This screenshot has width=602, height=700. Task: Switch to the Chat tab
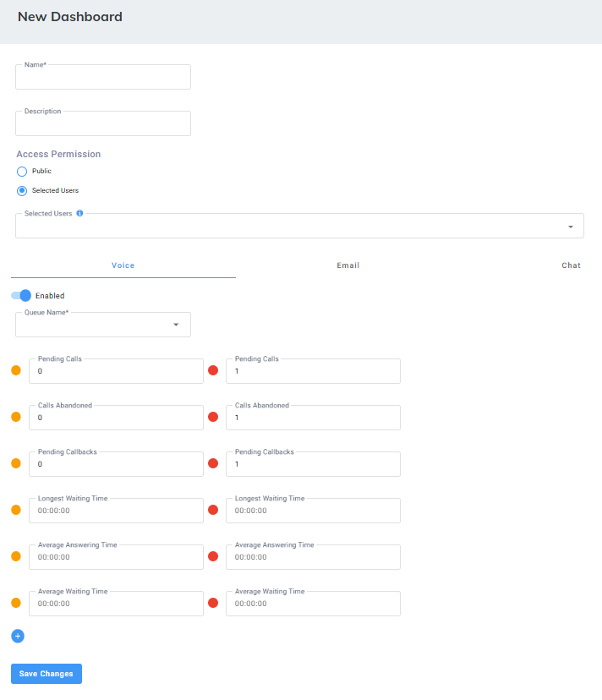click(571, 265)
